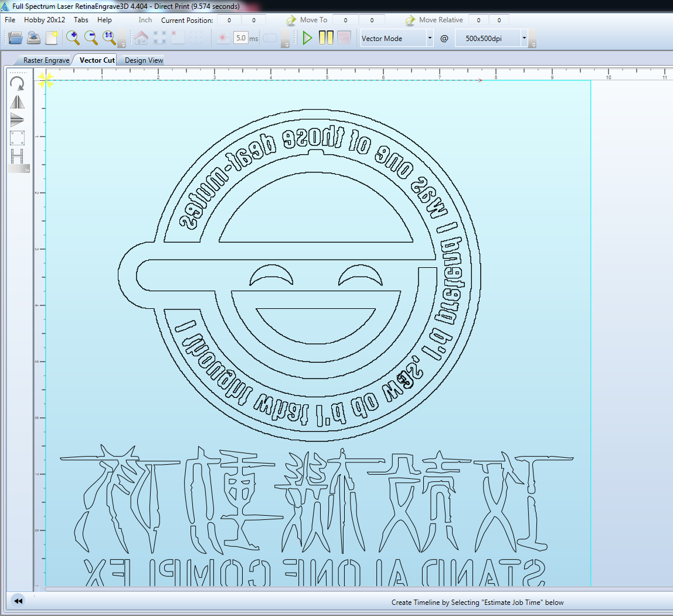Click the horizontal scrollbar under the canvas
Screen dimensions: 673x616
(358, 589)
